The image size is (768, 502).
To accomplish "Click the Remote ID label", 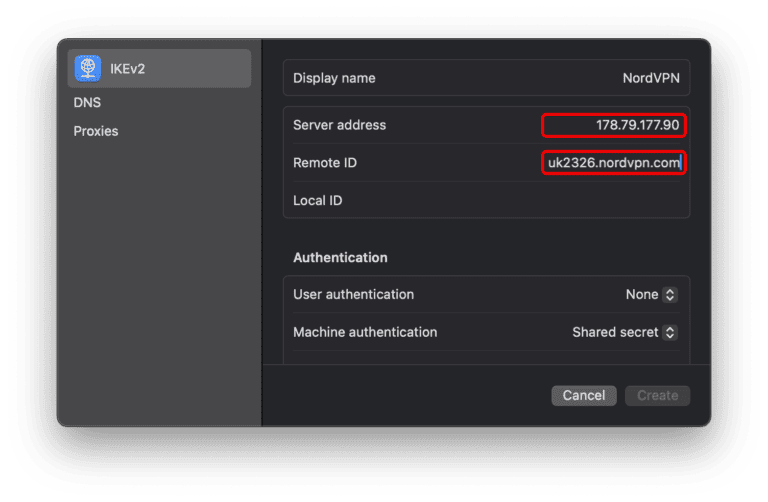I will click(x=325, y=162).
